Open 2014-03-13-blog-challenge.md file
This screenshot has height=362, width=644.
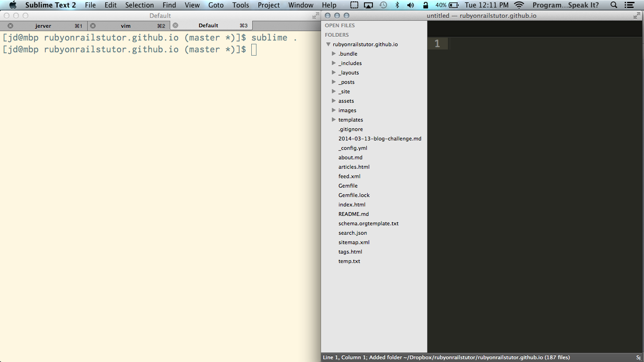point(380,139)
